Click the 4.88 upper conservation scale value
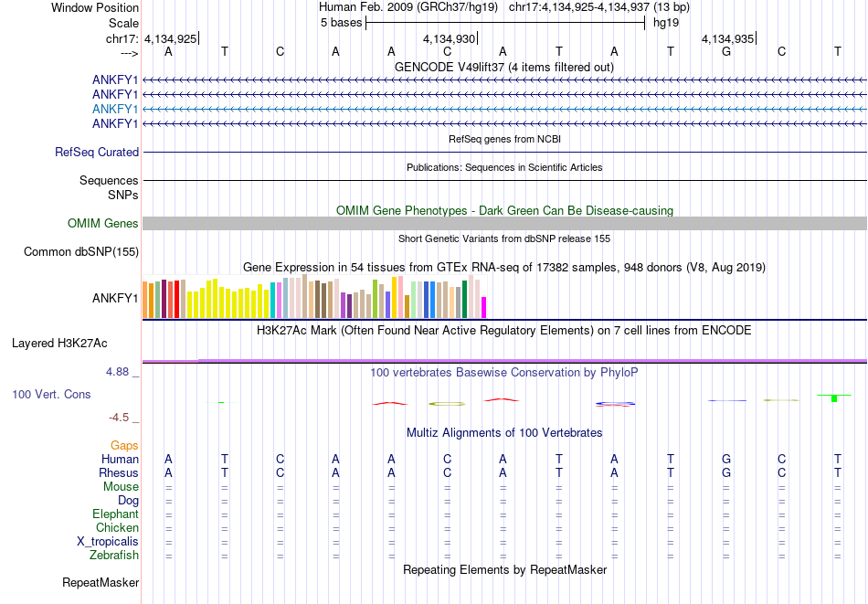The height and width of the screenshot is (604, 868). 118,372
